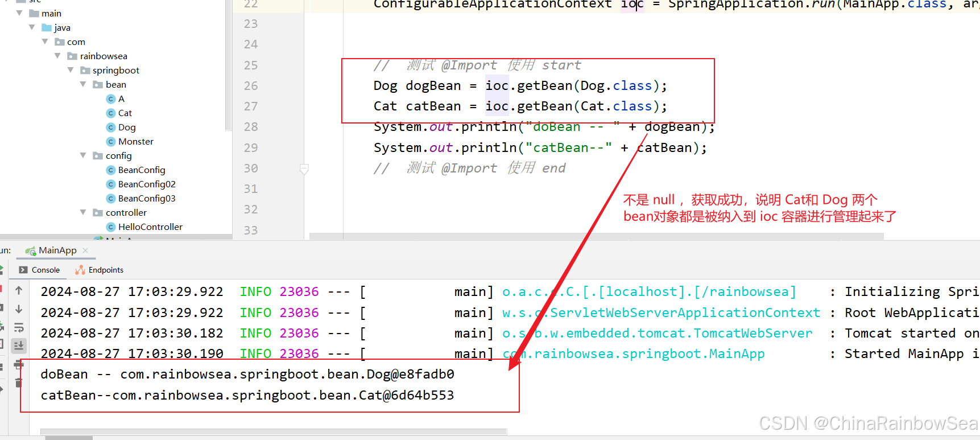Click the controller package icon
Image resolution: width=980 pixels, height=440 pixels.
coord(98,212)
